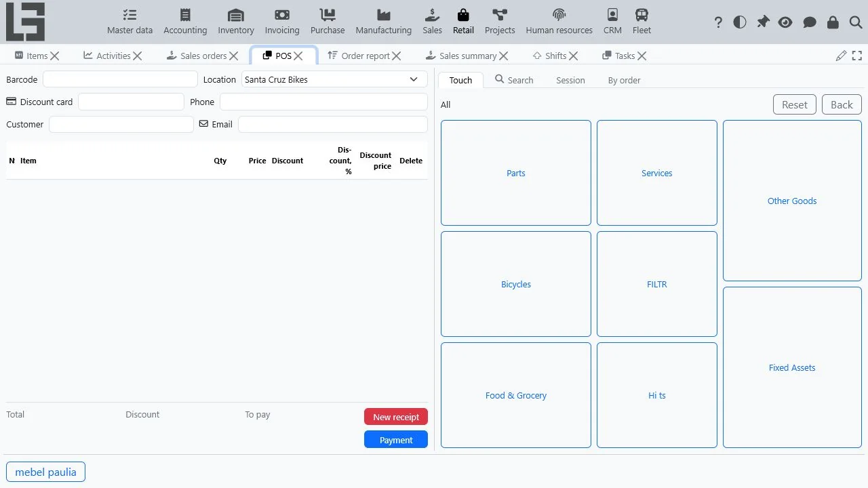Open the Projects module
Image resolution: width=868 pixels, height=488 pixels.
coord(500,22)
